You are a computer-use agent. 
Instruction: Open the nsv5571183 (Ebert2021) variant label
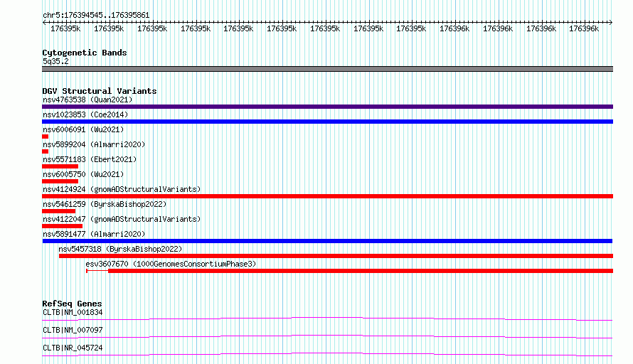(90, 159)
